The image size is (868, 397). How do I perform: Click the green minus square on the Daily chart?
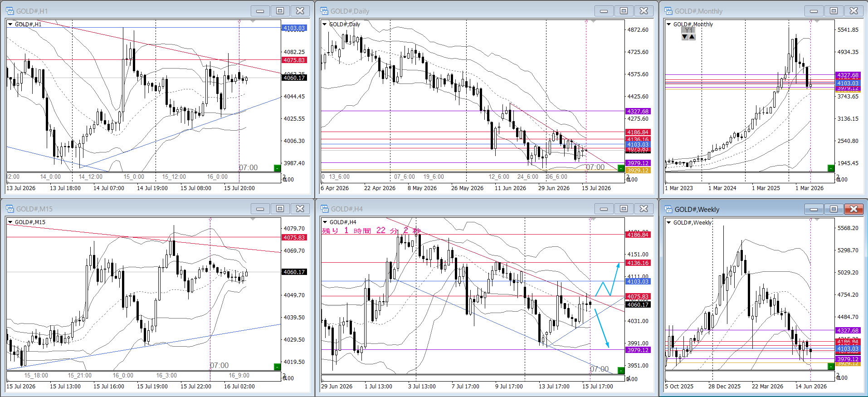(x=621, y=168)
